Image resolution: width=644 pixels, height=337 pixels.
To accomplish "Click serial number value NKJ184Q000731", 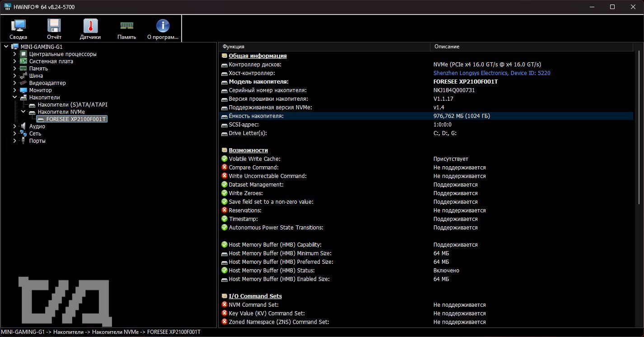I will (x=454, y=90).
